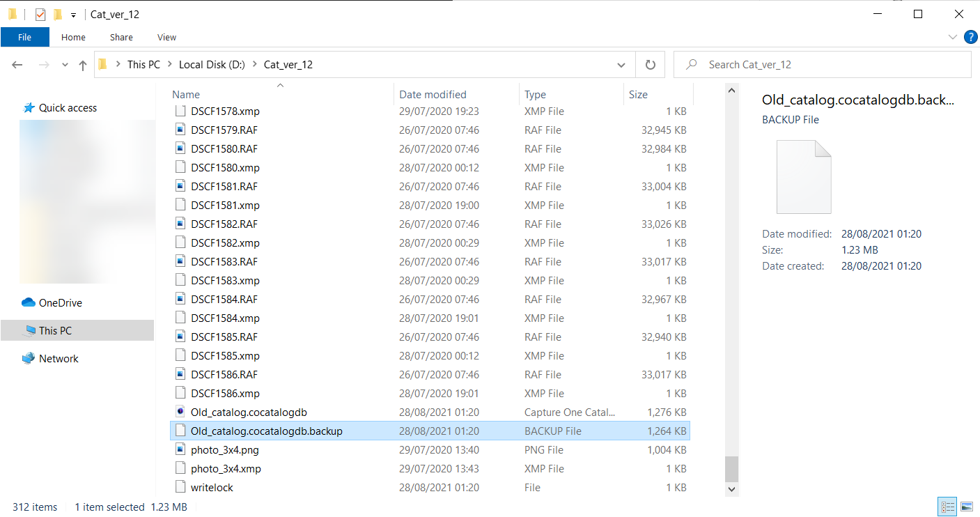Select Quick access in navigation pane

pos(68,108)
